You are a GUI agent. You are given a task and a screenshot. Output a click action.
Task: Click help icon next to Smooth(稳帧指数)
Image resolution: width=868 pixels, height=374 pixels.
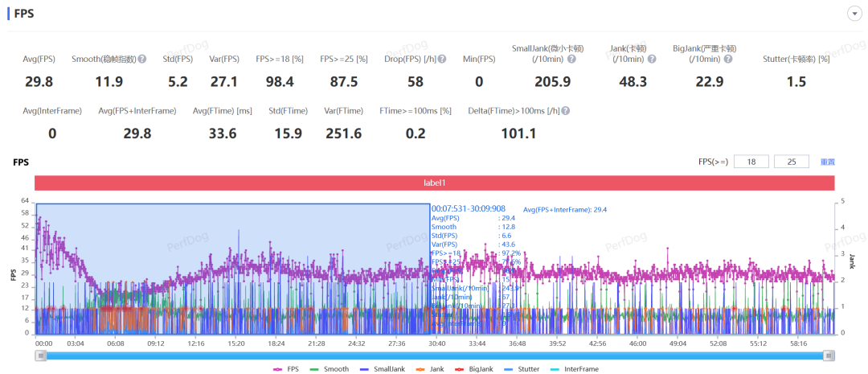click(142, 59)
